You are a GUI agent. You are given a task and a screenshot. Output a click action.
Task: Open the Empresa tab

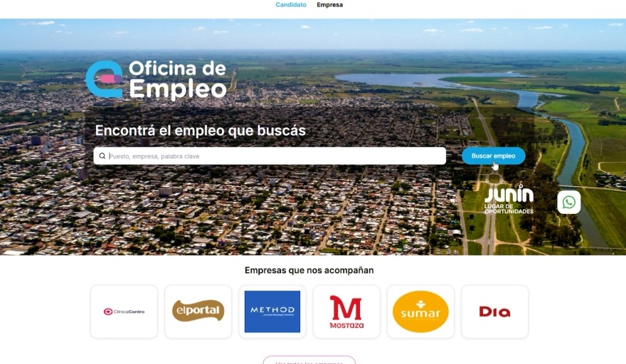point(330,5)
